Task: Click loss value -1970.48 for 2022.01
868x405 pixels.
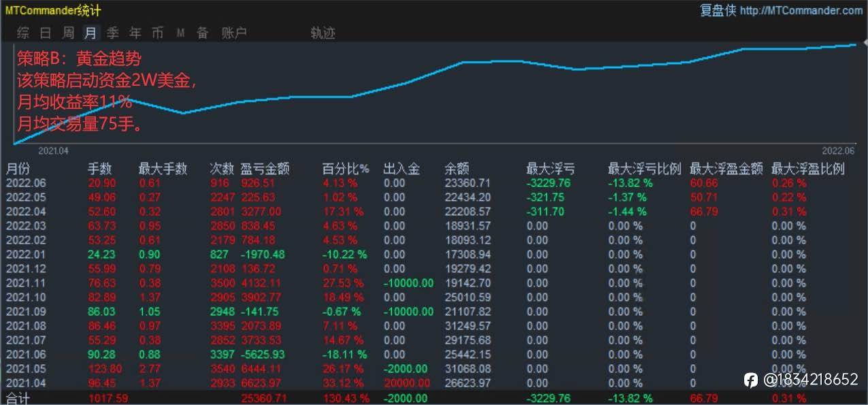Action: point(263,255)
